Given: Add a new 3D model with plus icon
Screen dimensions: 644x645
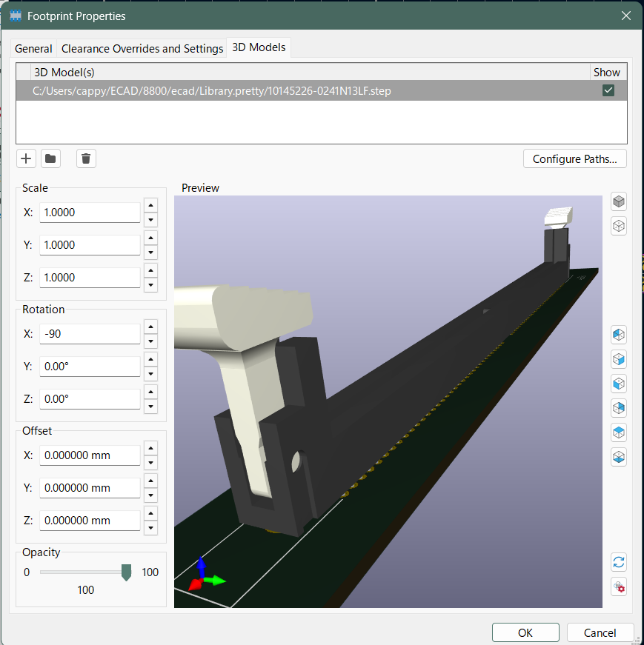Looking at the screenshot, I should pyautogui.click(x=26, y=158).
